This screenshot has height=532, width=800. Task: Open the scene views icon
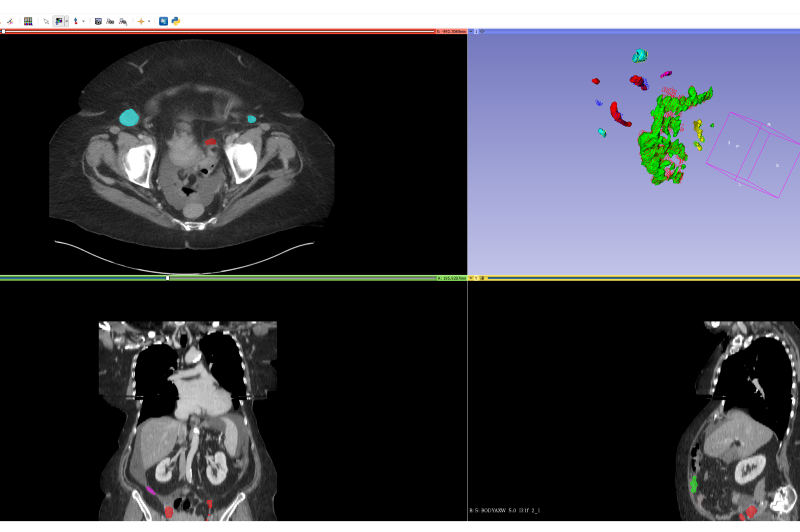tap(110, 21)
